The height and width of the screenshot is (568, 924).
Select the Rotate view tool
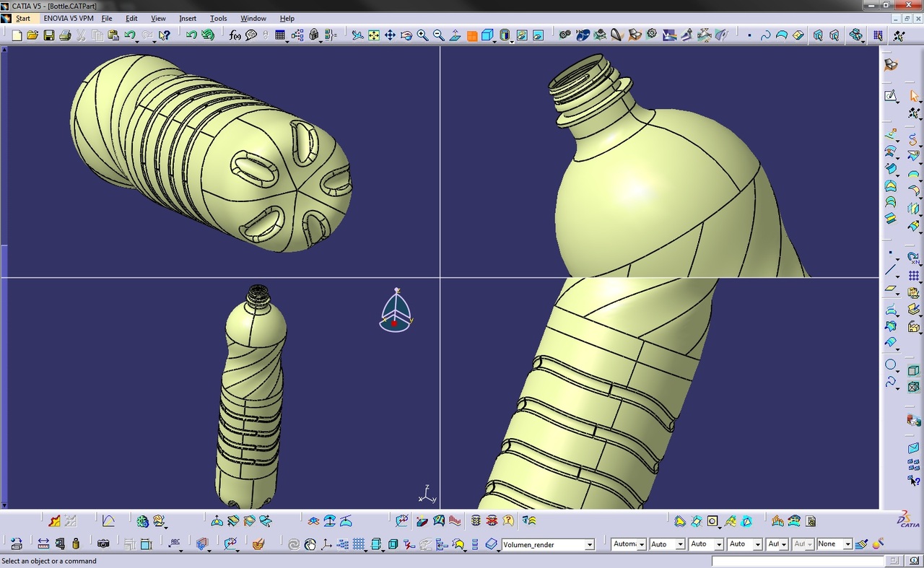(406, 35)
